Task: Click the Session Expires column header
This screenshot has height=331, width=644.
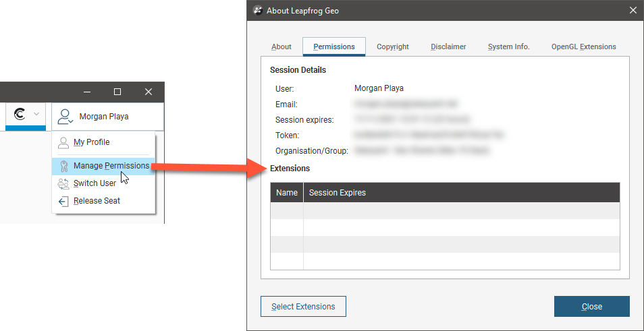Action: pyautogui.click(x=338, y=193)
